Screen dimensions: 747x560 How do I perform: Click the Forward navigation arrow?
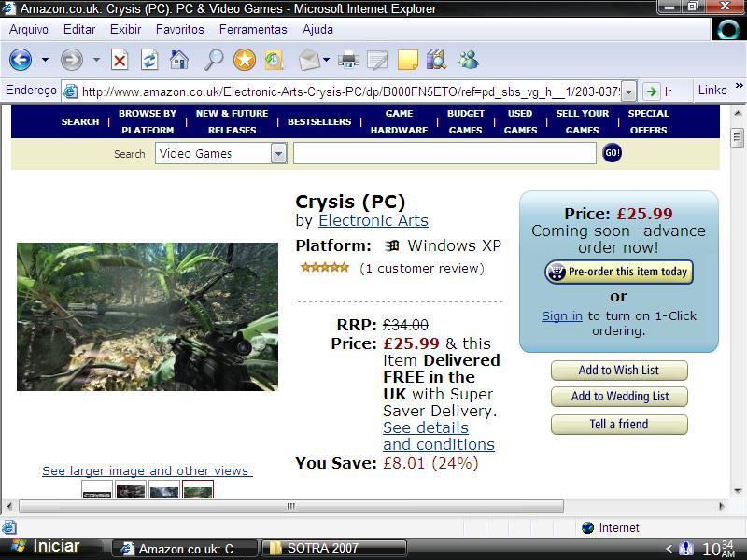click(x=72, y=60)
